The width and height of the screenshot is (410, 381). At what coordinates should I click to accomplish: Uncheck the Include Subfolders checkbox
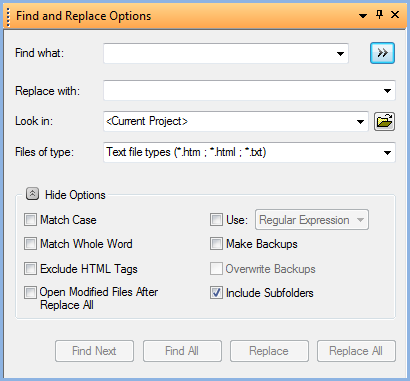pyautogui.click(x=216, y=293)
